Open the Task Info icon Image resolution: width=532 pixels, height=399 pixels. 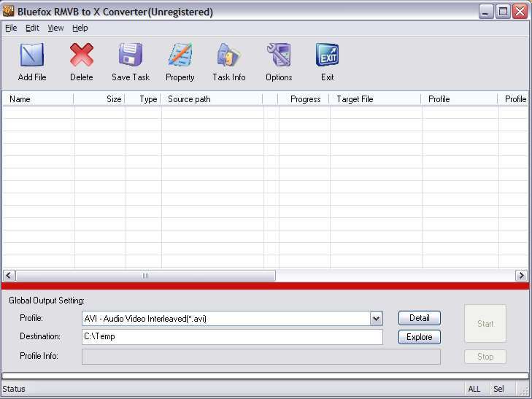(229, 55)
